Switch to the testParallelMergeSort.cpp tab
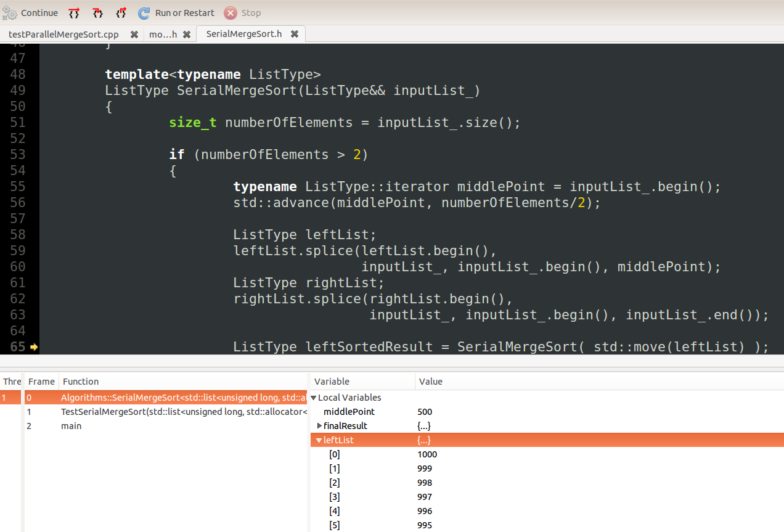 point(63,34)
